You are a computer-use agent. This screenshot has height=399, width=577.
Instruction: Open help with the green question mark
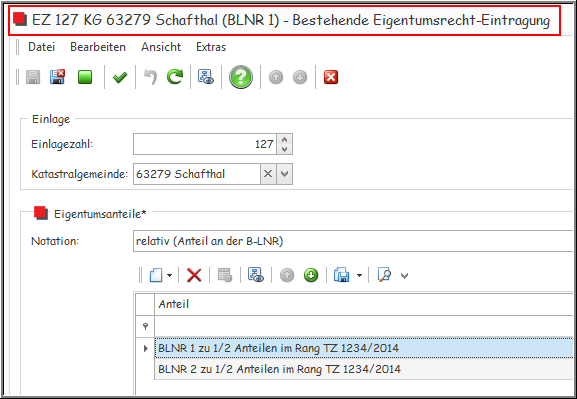[241, 77]
